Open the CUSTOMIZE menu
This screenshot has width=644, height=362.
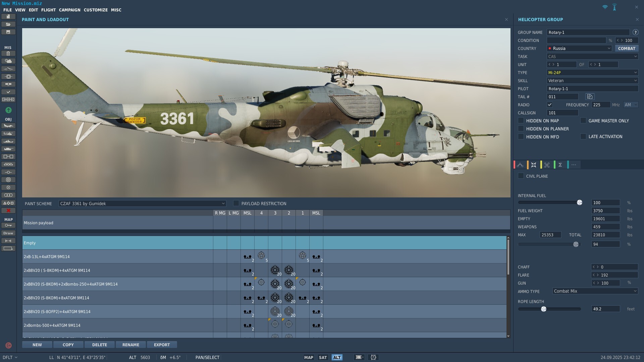(96, 10)
